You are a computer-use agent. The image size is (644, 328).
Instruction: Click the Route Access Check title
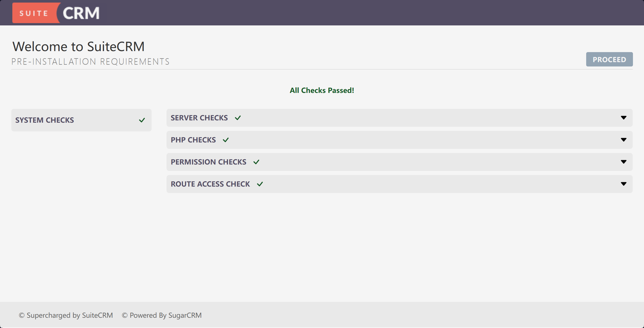pyautogui.click(x=210, y=184)
